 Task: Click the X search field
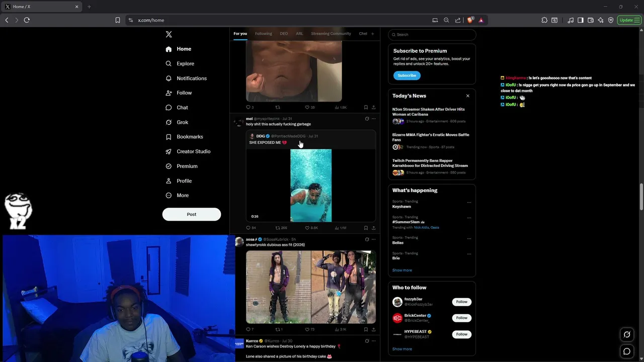tap(432, 35)
